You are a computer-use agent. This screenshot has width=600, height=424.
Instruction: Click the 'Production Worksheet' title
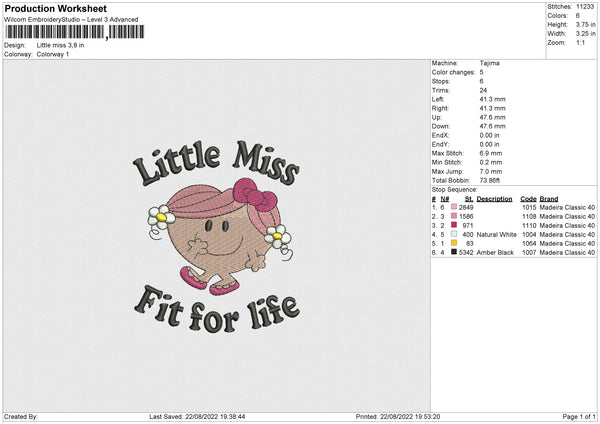tap(56, 8)
